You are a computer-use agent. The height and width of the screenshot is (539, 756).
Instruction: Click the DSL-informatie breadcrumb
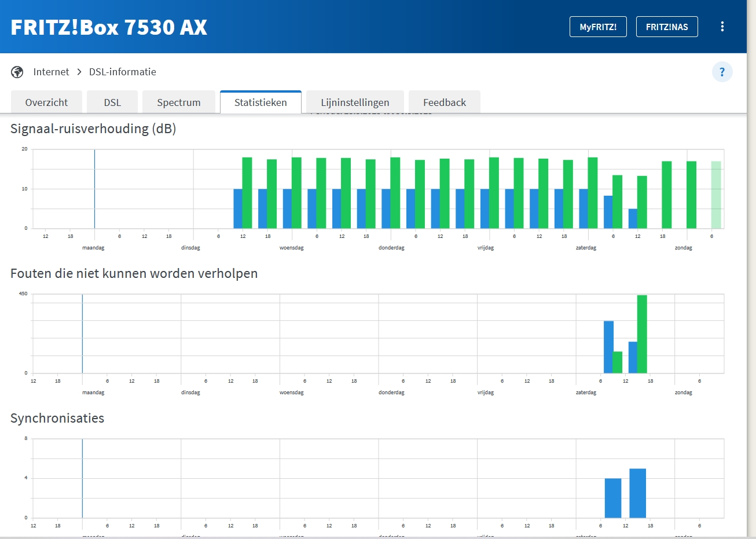pos(122,72)
